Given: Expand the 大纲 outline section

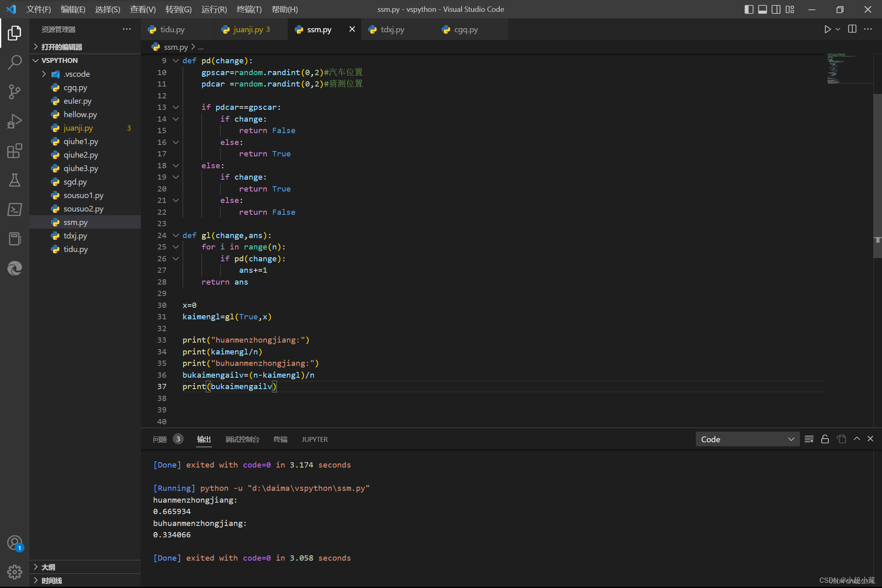Looking at the screenshot, I should (x=85, y=567).
